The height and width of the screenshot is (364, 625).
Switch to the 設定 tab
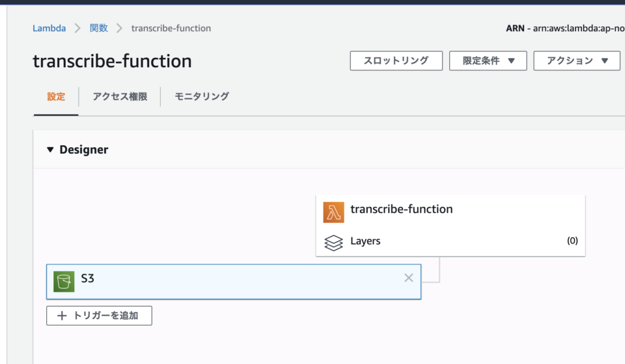[56, 96]
